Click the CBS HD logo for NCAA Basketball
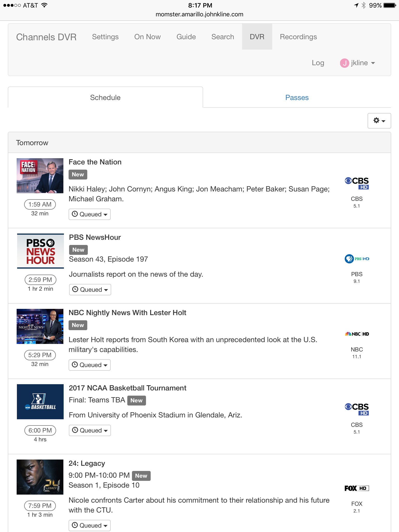The height and width of the screenshot is (532, 399). [x=357, y=409]
